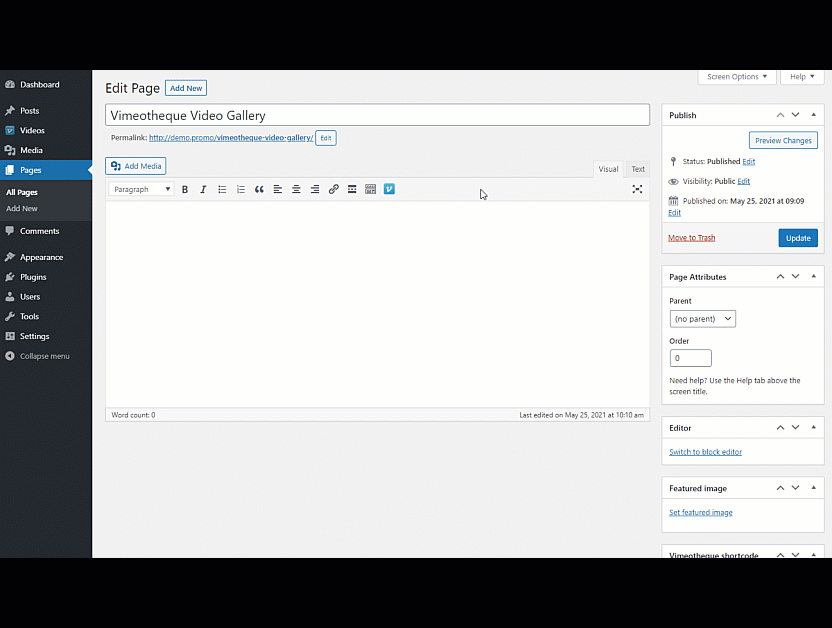This screenshot has width=832, height=628.
Task: Insert Read More tag
Action: click(x=352, y=189)
